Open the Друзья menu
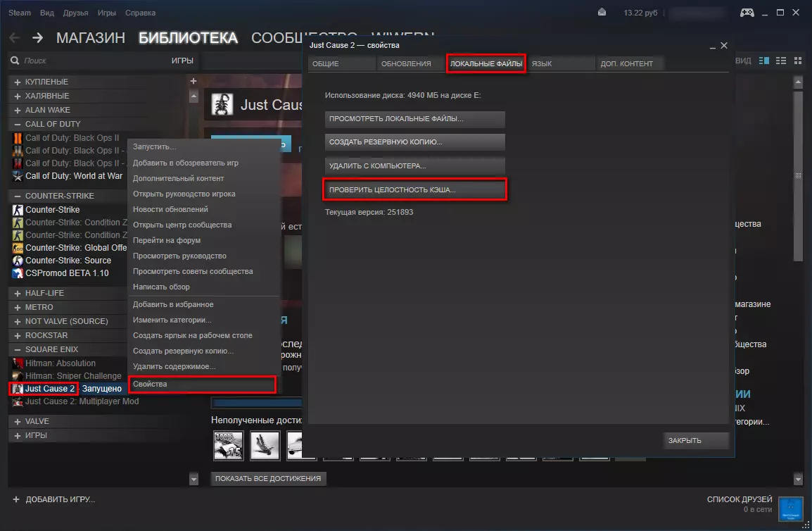 pyautogui.click(x=75, y=13)
